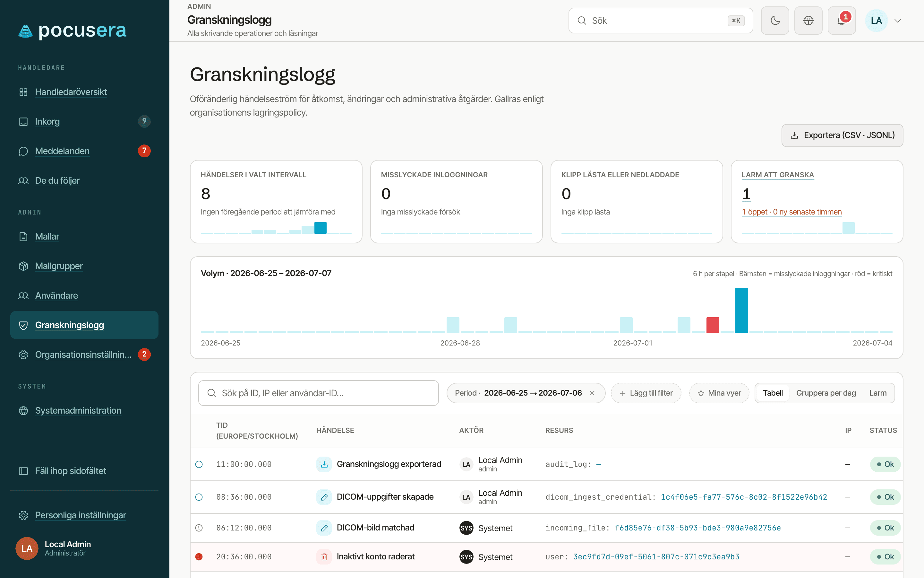924x578 pixels.
Task: Click the Misslyckade inloggningar card
Action: point(456,201)
